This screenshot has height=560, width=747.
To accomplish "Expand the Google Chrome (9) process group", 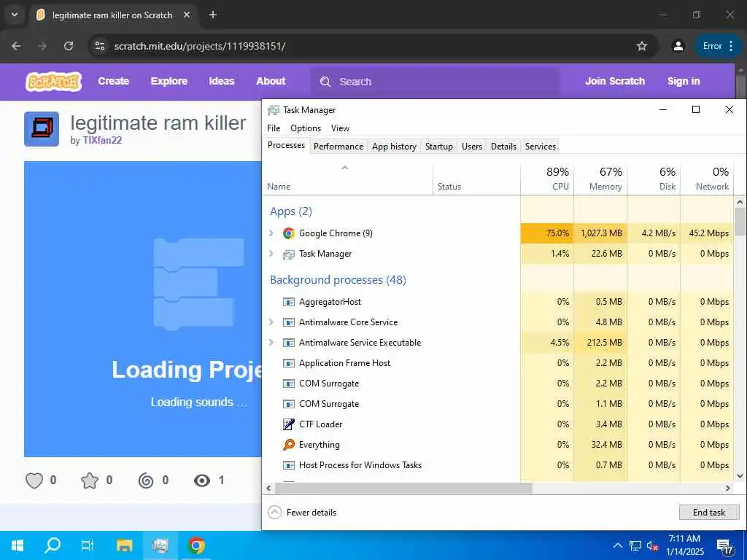I will coord(271,233).
